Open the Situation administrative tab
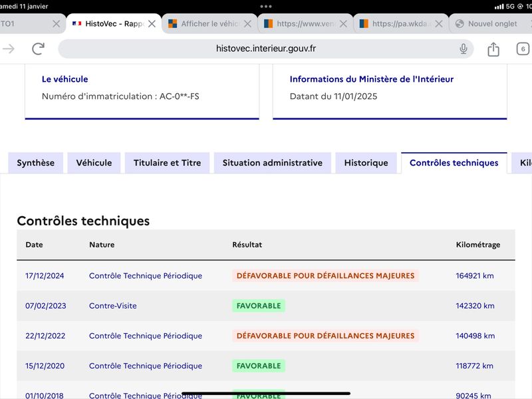The height and width of the screenshot is (399, 532). click(x=273, y=163)
